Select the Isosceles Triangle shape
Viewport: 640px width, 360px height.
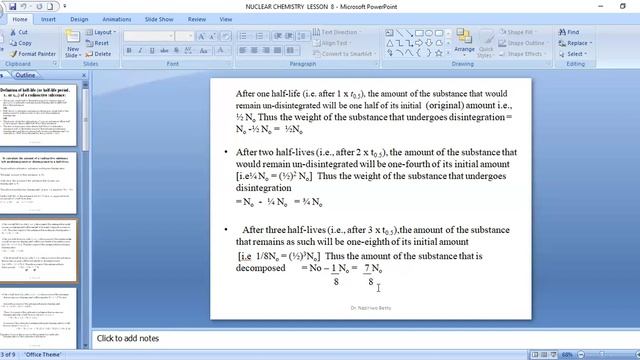389,43
